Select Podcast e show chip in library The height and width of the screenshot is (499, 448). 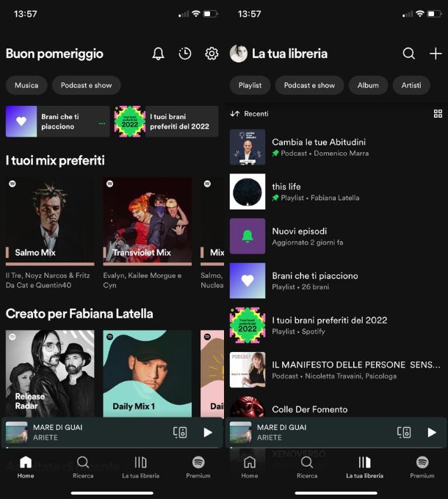pyautogui.click(x=309, y=85)
